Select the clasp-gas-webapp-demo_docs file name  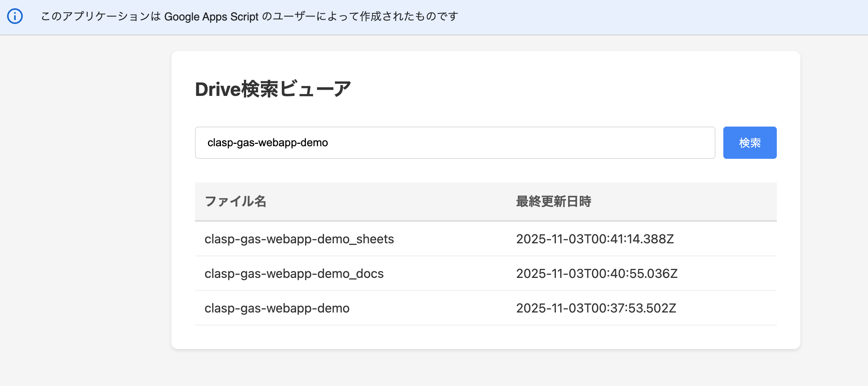coord(294,274)
